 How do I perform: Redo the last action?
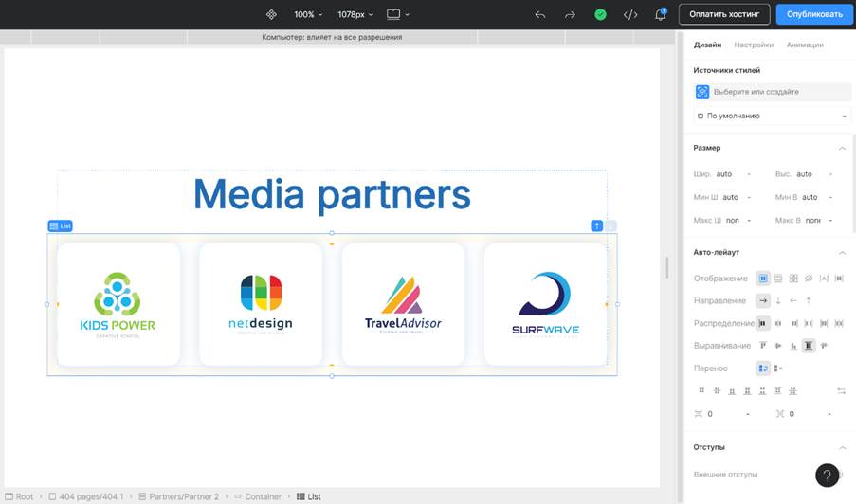pyautogui.click(x=570, y=15)
